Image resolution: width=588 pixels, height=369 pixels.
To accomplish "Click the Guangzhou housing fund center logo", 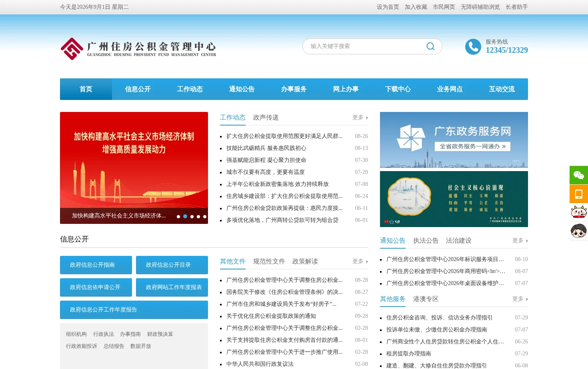I will 138,49.
